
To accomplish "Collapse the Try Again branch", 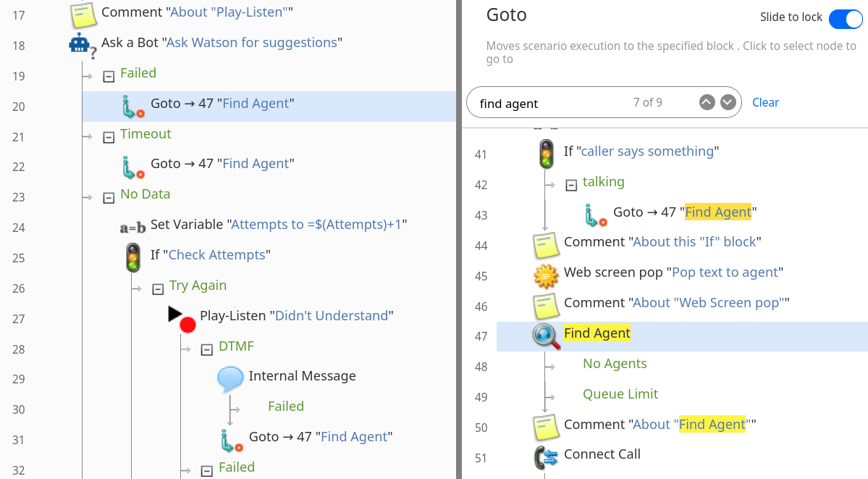I will tap(158, 289).
